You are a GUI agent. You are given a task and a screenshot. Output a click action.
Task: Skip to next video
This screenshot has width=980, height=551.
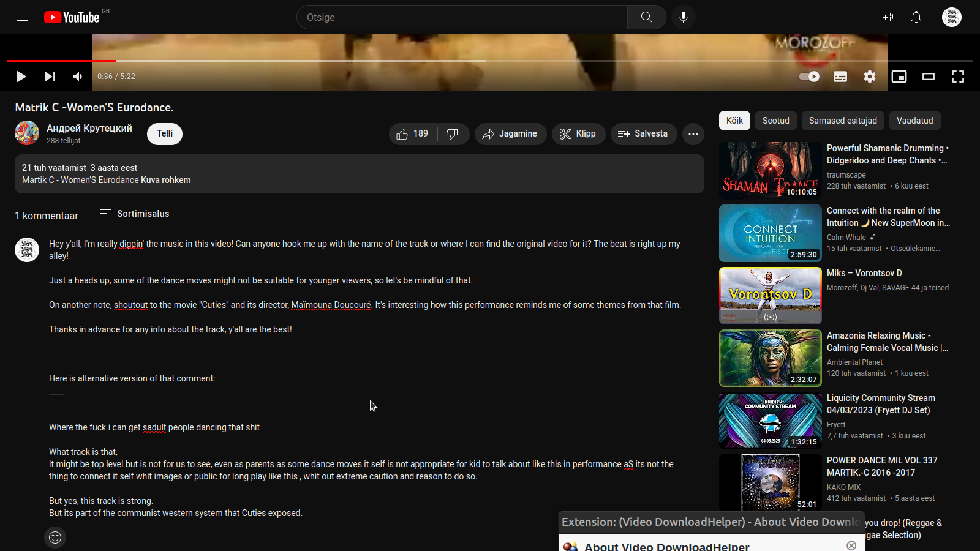tap(50, 77)
